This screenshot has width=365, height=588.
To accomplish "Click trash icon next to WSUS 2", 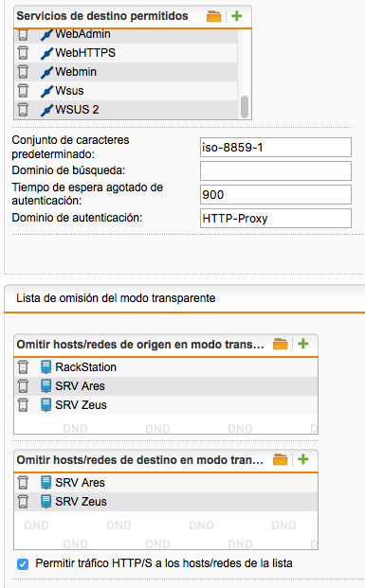I will [x=23, y=110].
